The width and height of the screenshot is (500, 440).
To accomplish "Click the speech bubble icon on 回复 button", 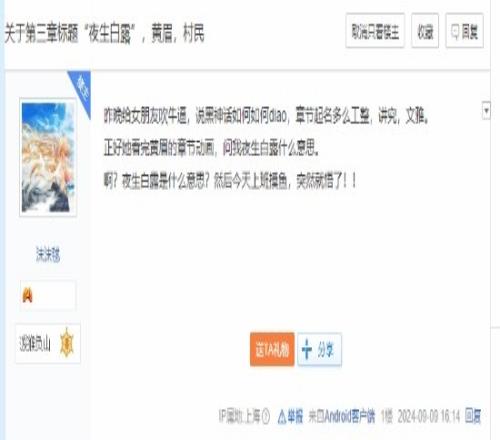I will (455, 32).
